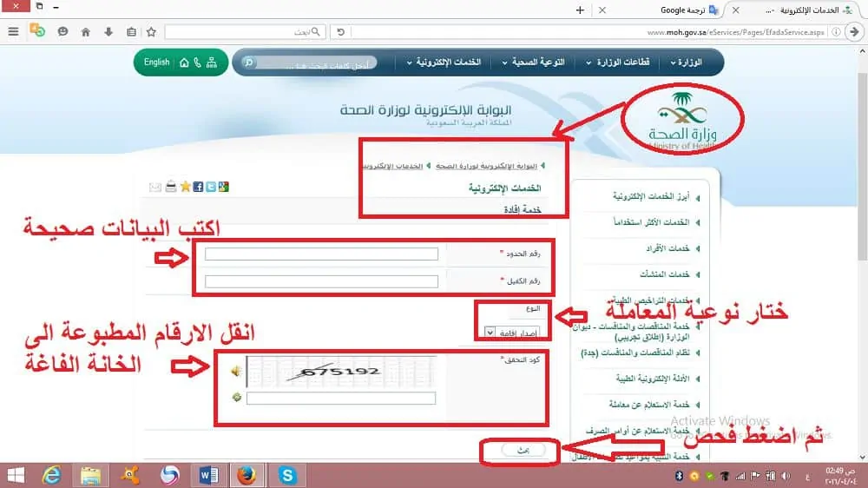This screenshot has height=488, width=868.
Task: Add page to favorites star icon
Action: click(186, 187)
